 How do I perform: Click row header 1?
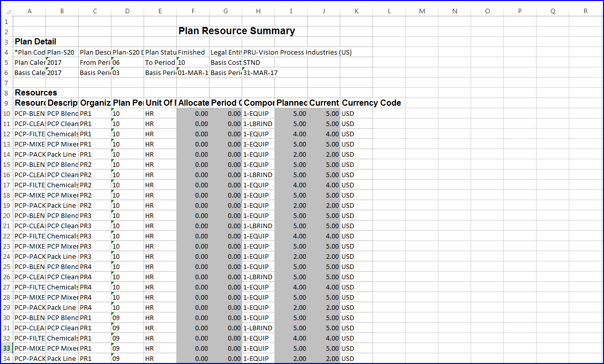click(x=7, y=21)
